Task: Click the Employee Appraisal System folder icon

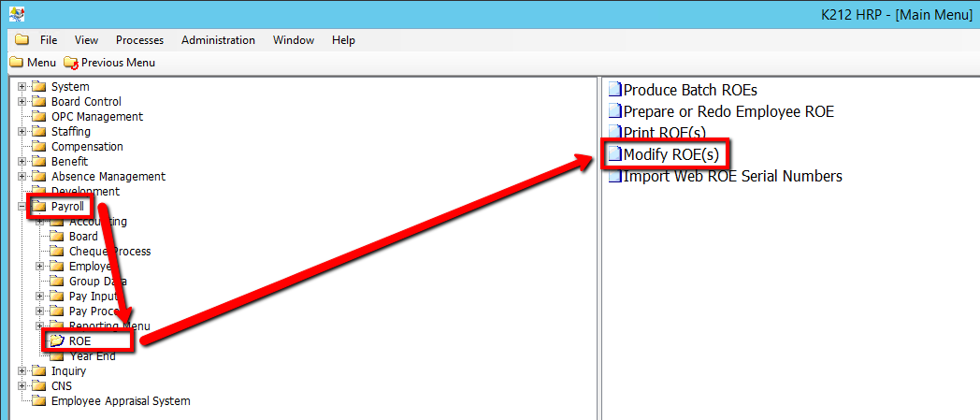Action: click(39, 401)
